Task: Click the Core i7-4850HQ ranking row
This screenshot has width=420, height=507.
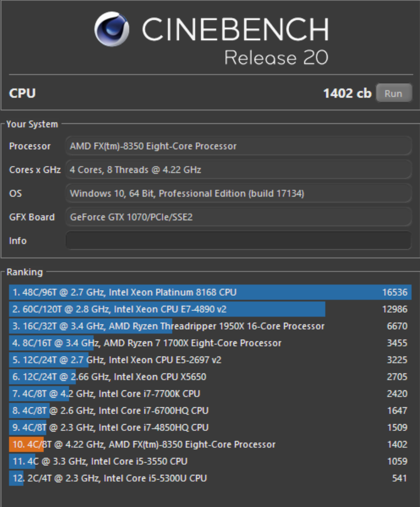Action: pyautogui.click(x=210, y=428)
